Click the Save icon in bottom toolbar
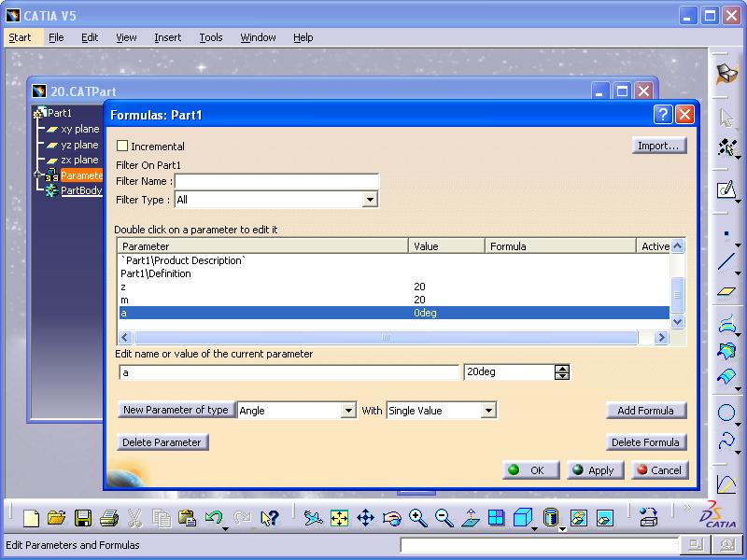This screenshot has height=560, width=747. (x=83, y=517)
